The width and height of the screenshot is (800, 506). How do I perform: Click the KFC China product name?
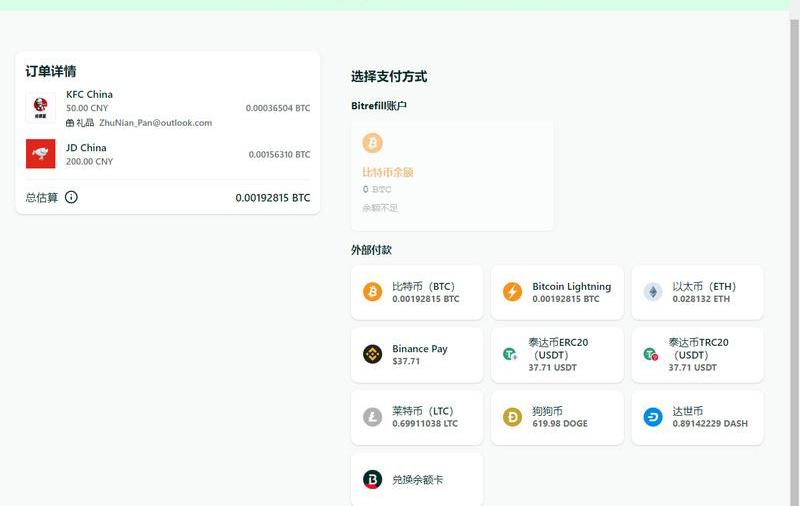point(89,94)
